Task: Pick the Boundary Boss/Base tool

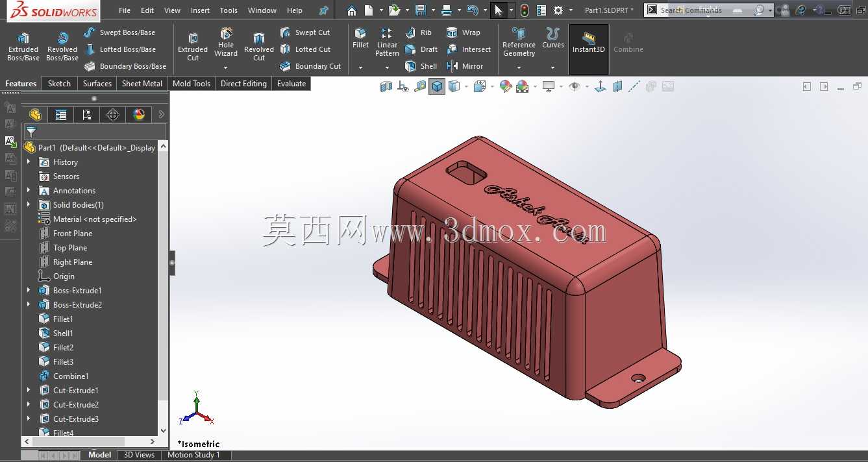Action: tap(125, 66)
